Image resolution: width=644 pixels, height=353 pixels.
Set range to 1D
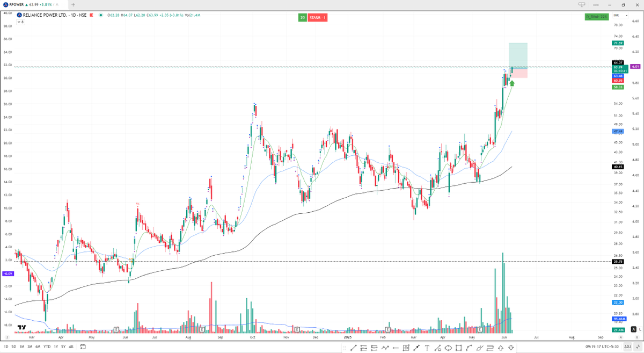[x=6, y=347]
